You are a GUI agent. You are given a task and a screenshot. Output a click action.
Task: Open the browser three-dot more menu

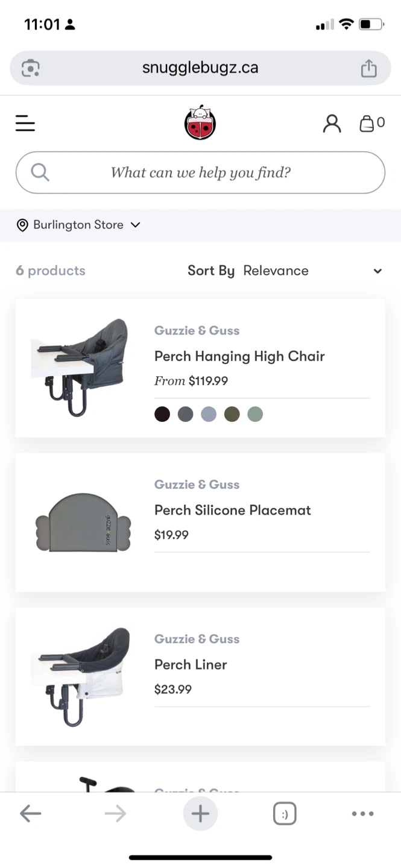tap(362, 814)
